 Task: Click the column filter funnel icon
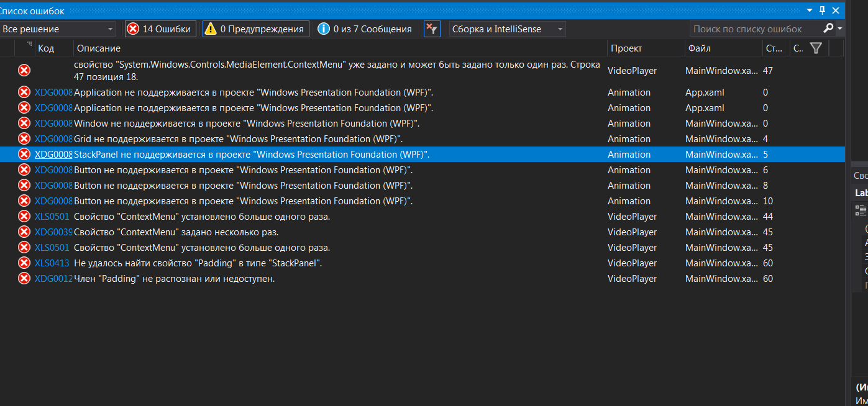point(816,48)
